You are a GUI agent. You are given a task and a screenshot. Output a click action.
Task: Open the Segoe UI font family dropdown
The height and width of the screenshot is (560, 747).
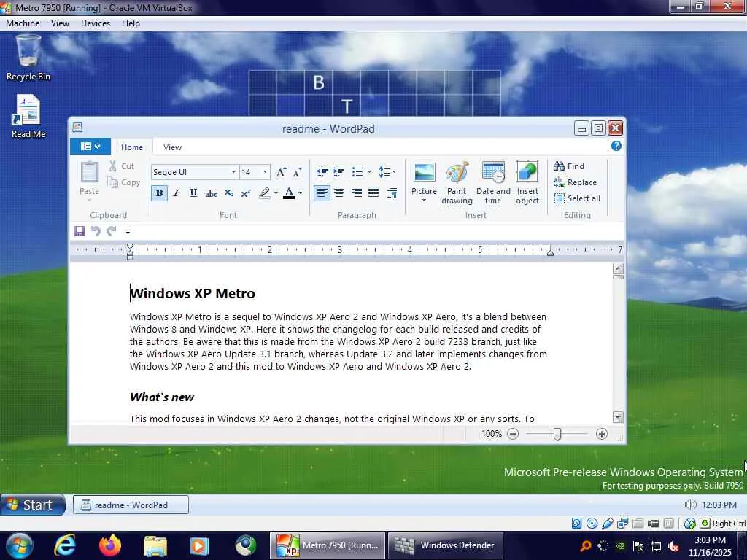click(x=233, y=172)
